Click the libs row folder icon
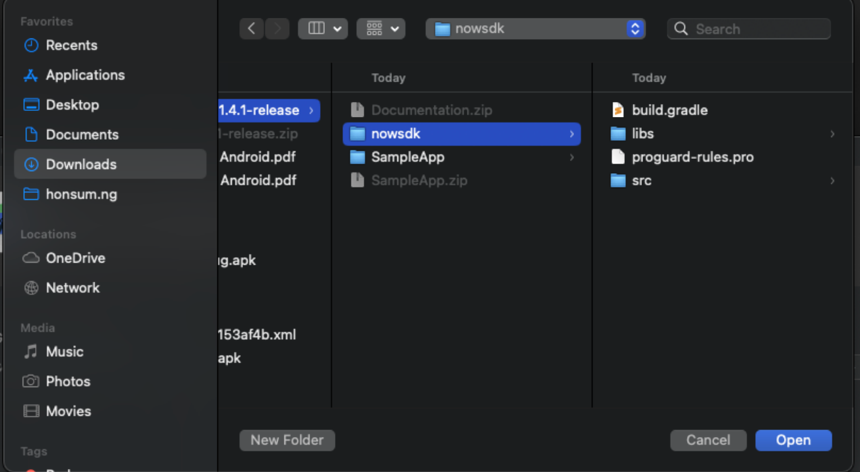Viewport: 860px width, 472px height. (x=618, y=134)
